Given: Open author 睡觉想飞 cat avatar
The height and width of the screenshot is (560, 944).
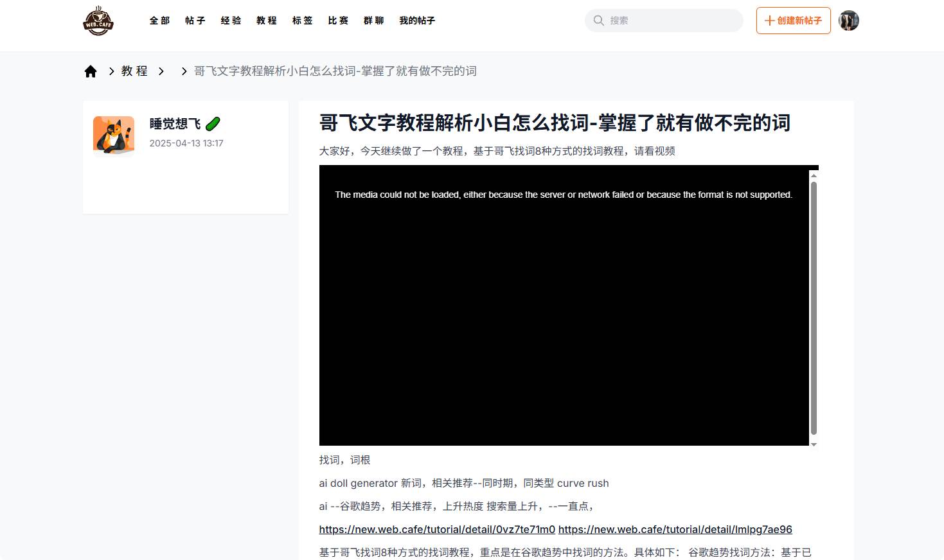Looking at the screenshot, I should tap(114, 136).
